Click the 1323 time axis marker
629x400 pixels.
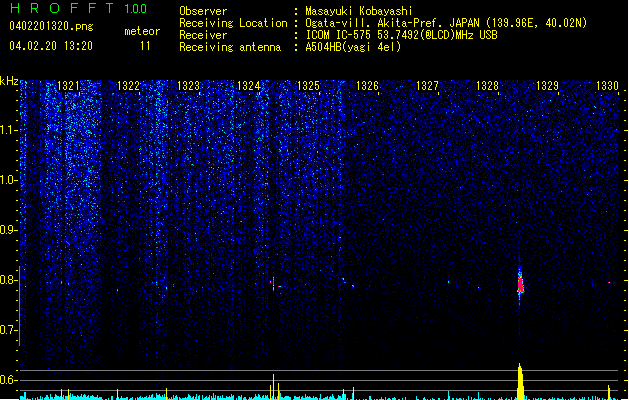189,86
